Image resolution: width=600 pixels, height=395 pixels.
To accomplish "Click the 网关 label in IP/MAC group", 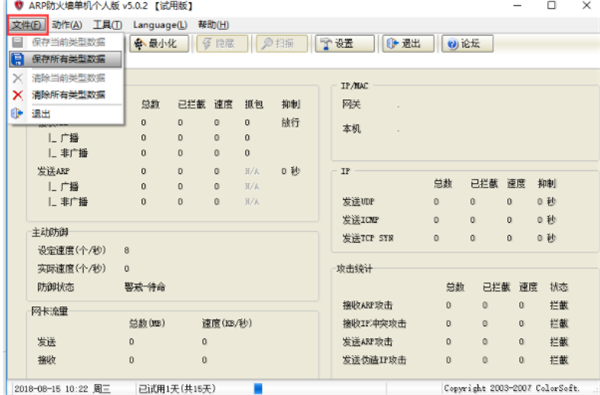I will [x=351, y=104].
